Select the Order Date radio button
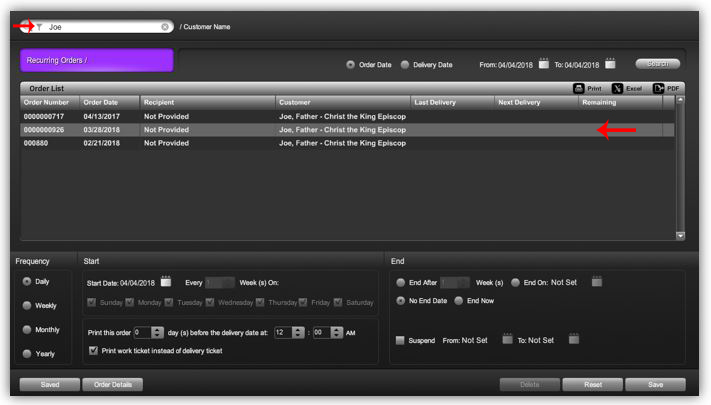 click(x=350, y=65)
